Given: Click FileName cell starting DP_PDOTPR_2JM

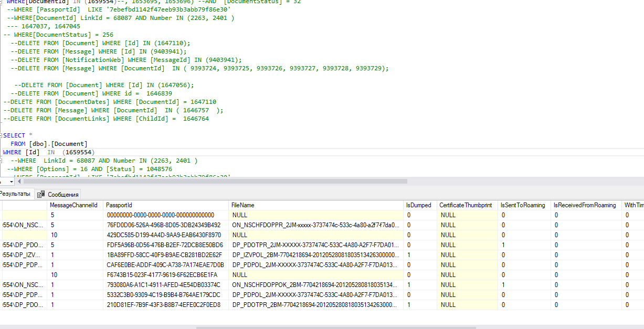Looking at the screenshot, I should [317, 245].
